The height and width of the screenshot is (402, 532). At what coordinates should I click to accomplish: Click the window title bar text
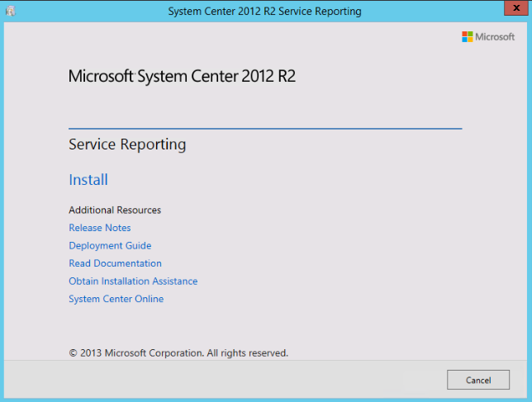(x=264, y=12)
